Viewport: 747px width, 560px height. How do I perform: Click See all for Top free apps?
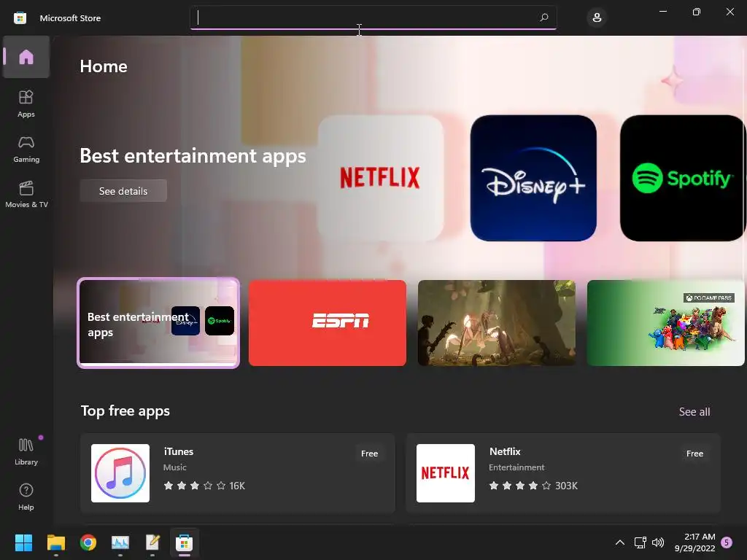(x=694, y=411)
